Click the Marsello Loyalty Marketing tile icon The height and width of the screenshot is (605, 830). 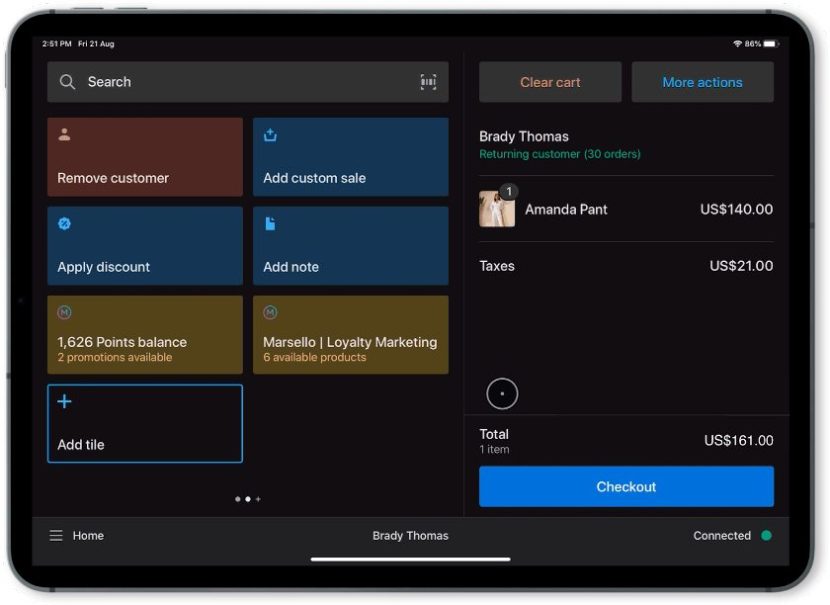(x=270, y=310)
